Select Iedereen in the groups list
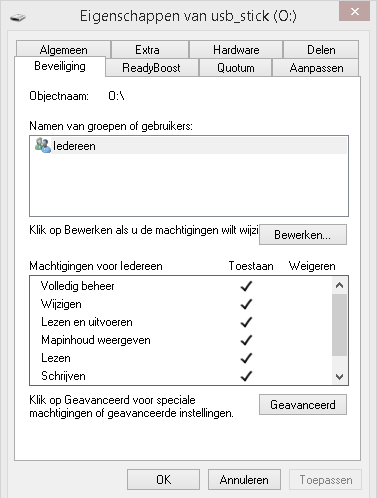This screenshot has height=498, width=377. click(x=189, y=146)
